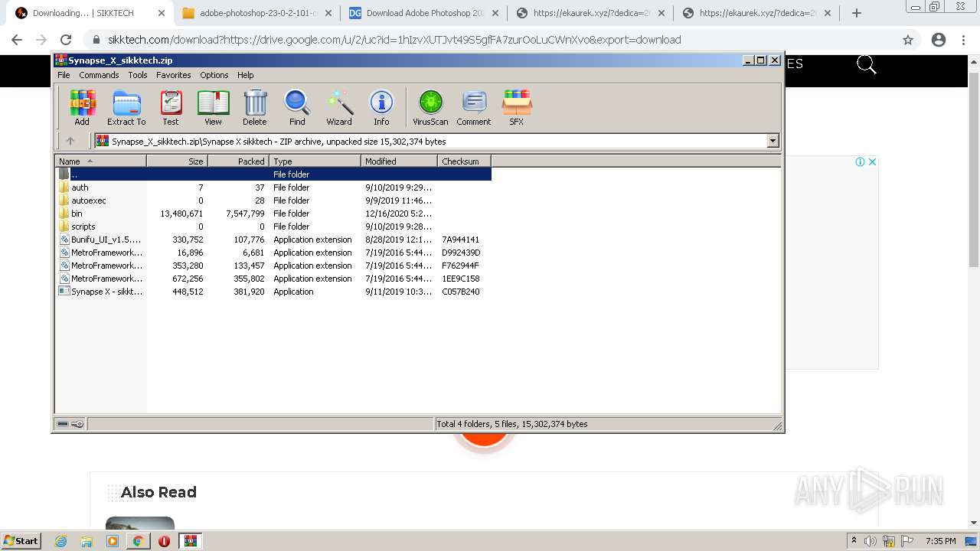Open the Options menu

pyautogui.click(x=214, y=75)
